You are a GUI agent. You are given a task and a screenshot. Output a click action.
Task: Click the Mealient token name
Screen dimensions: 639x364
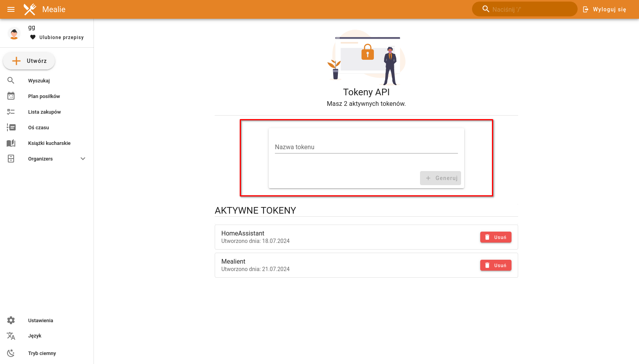coord(233,261)
